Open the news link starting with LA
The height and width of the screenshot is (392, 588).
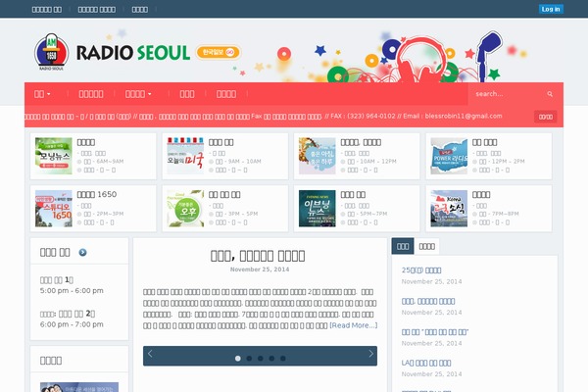coord(426,363)
